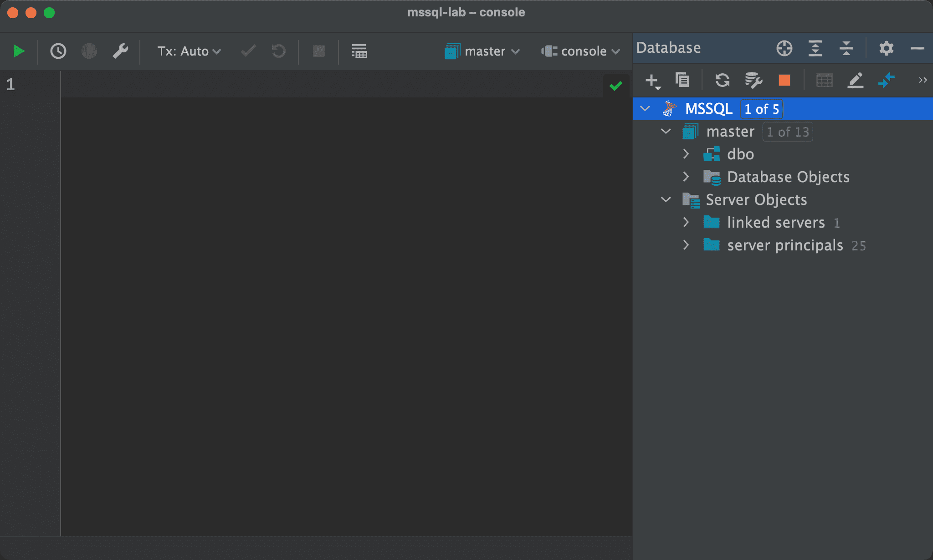Select the dbo schema row
The image size is (933, 560).
coord(783,154)
